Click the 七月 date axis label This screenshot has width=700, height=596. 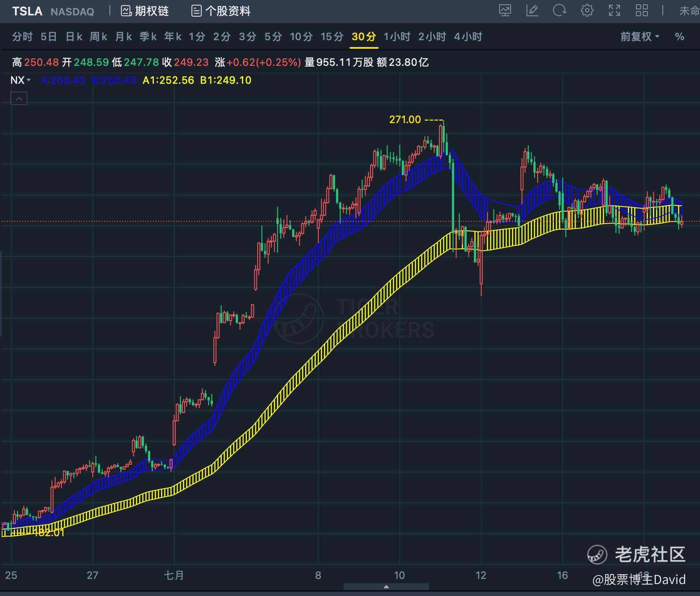174,575
